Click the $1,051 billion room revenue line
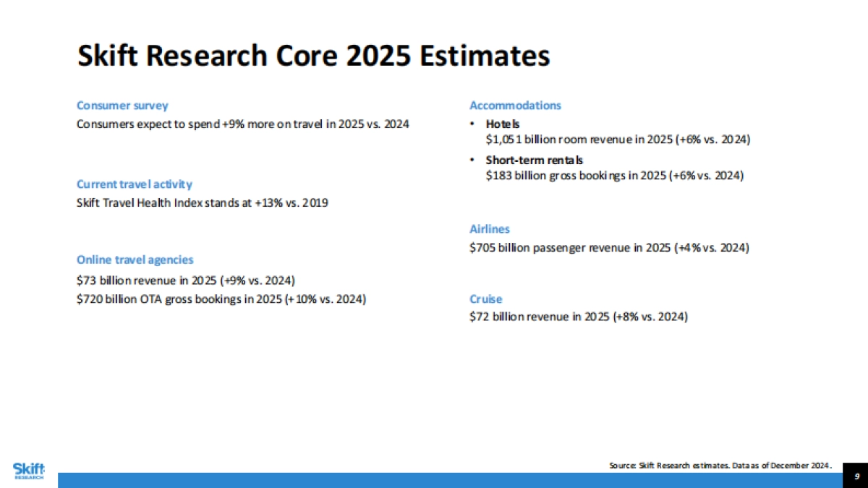 click(618, 140)
